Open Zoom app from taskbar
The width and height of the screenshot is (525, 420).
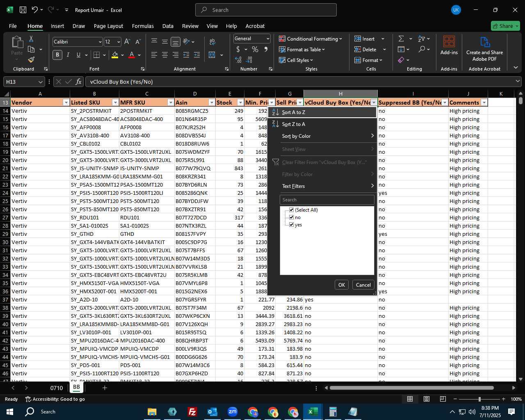233,411
